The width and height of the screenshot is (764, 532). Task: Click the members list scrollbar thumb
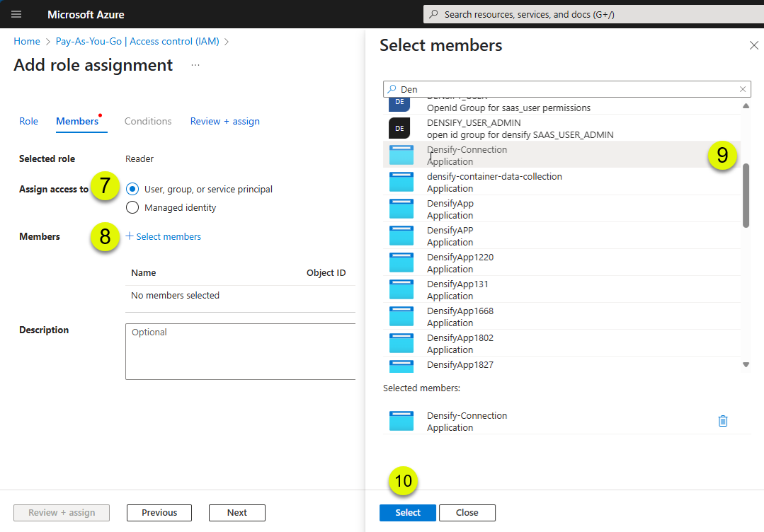[x=746, y=196]
